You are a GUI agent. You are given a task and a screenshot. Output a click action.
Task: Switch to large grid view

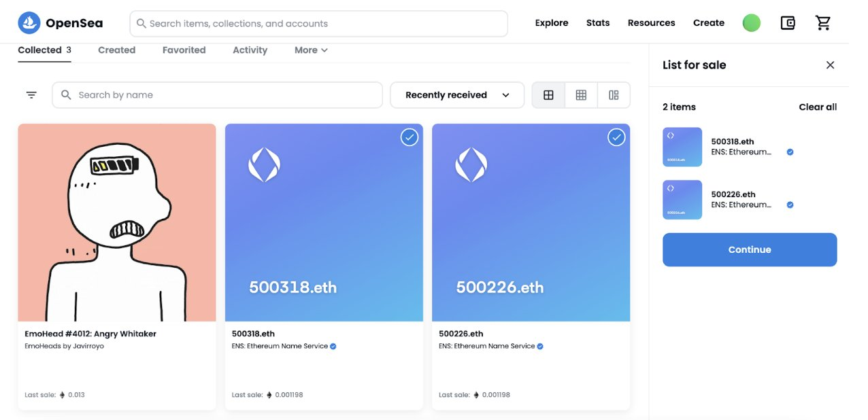tap(548, 95)
